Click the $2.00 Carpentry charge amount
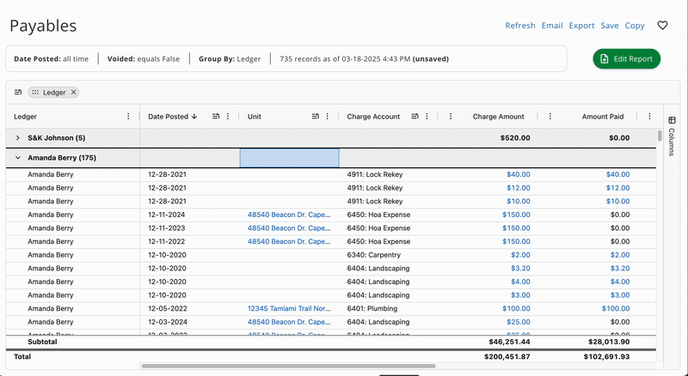 coord(520,255)
